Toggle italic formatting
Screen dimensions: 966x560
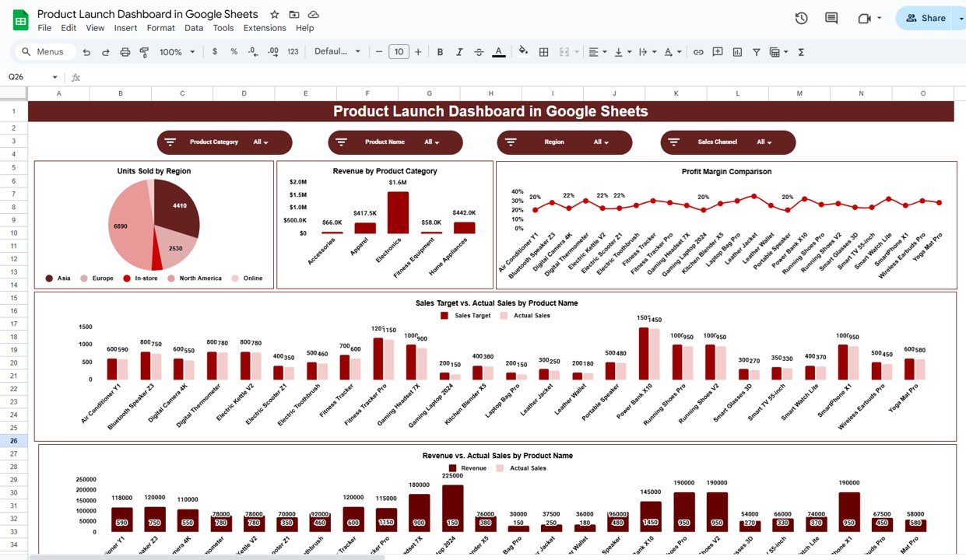tap(459, 51)
